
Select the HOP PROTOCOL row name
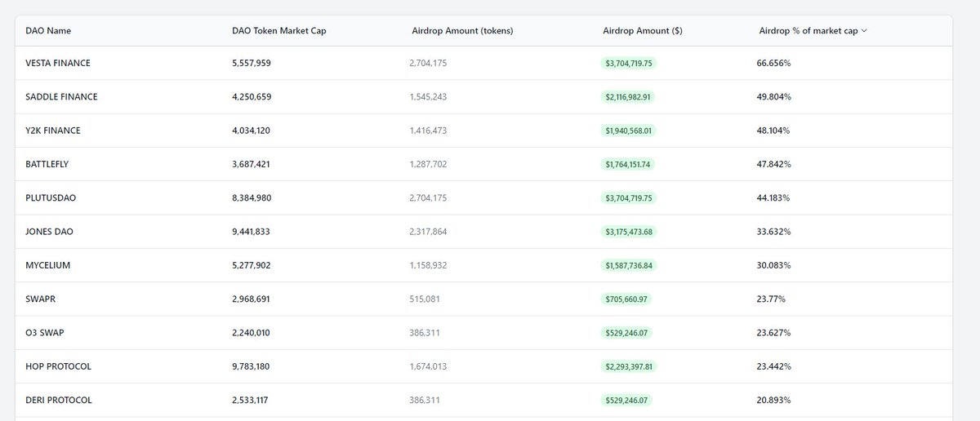(x=59, y=367)
